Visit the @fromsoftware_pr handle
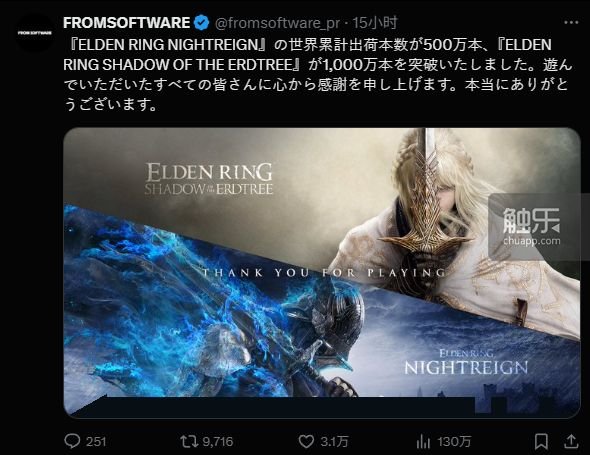 click(x=278, y=23)
